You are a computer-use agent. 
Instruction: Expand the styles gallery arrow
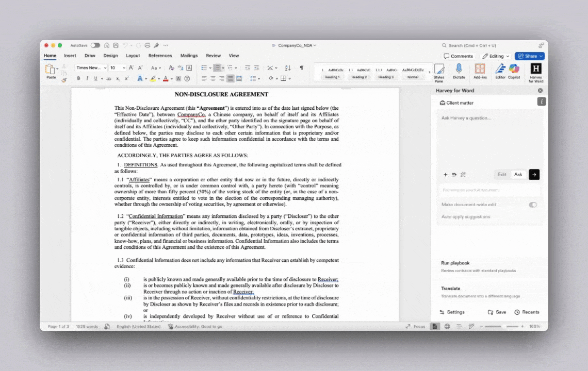point(429,72)
